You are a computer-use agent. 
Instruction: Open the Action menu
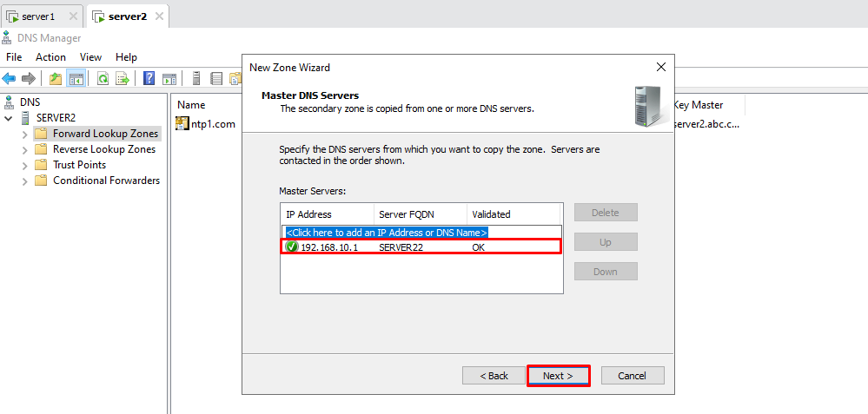click(51, 57)
